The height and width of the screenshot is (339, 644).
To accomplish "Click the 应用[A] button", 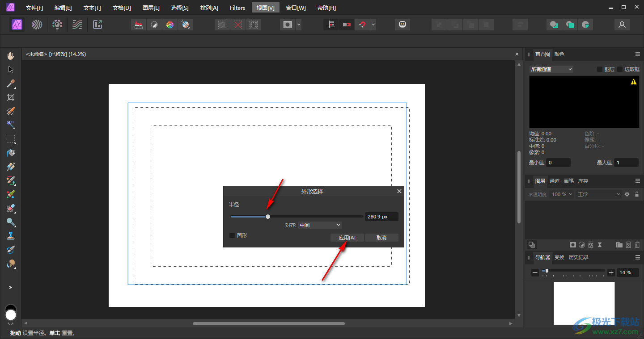I will (x=347, y=238).
